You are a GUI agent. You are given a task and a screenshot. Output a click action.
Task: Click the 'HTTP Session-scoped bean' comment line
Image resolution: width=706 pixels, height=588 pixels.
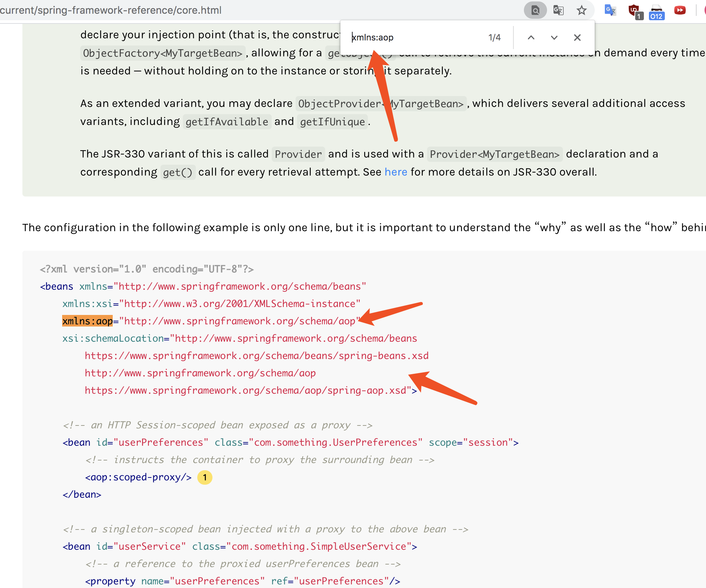click(218, 425)
